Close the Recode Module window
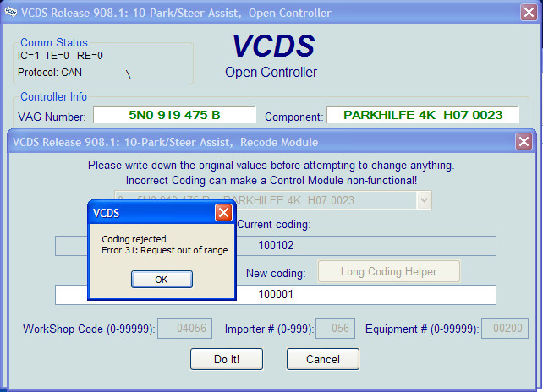This screenshot has width=543, height=392. [x=524, y=142]
